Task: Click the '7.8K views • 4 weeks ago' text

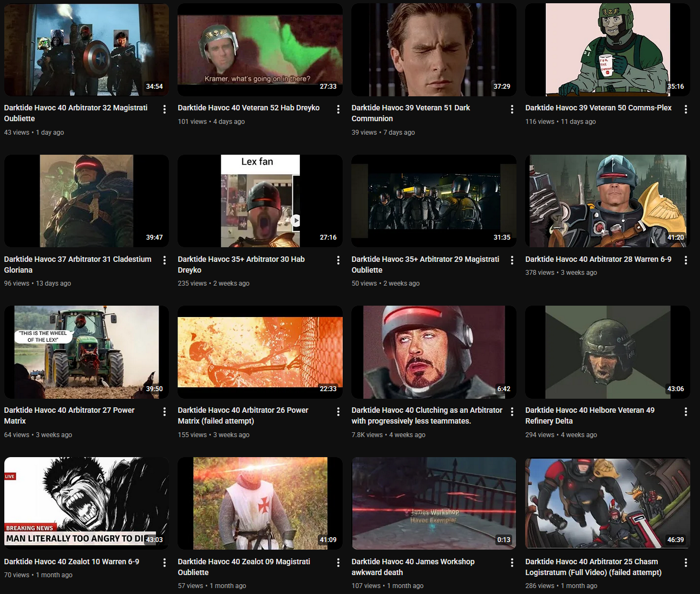Action: (389, 435)
